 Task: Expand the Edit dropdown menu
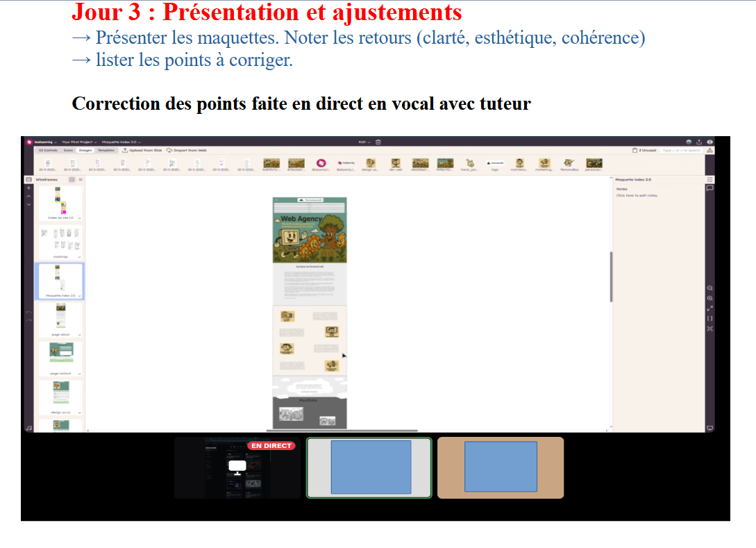(x=364, y=142)
